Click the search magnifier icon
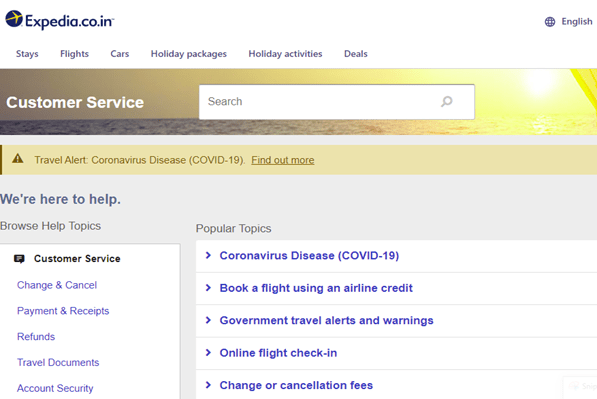597x399 pixels. point(447,101)
